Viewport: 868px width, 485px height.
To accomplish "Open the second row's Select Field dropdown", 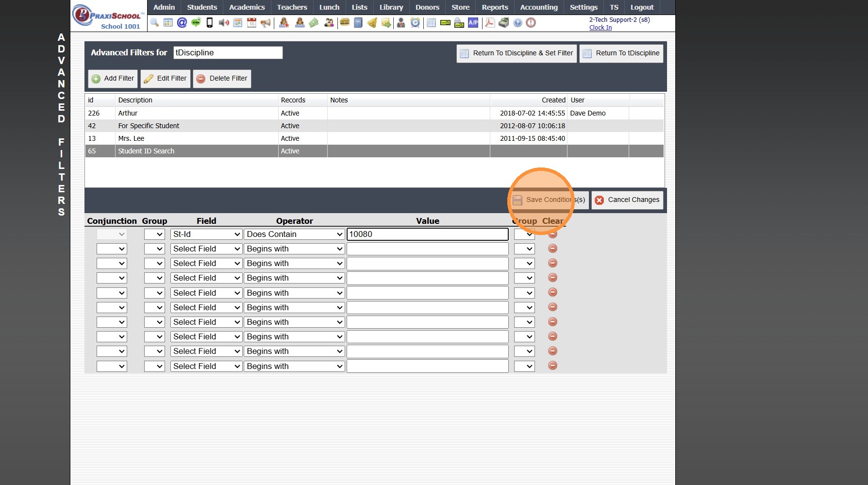I will 206,249.
